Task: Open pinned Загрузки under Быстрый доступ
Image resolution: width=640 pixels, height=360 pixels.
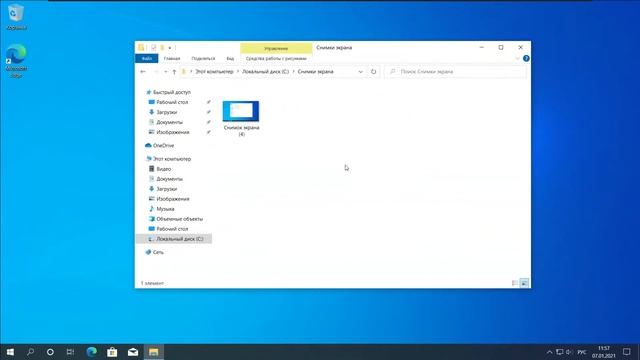Action: tap(167, 112)
